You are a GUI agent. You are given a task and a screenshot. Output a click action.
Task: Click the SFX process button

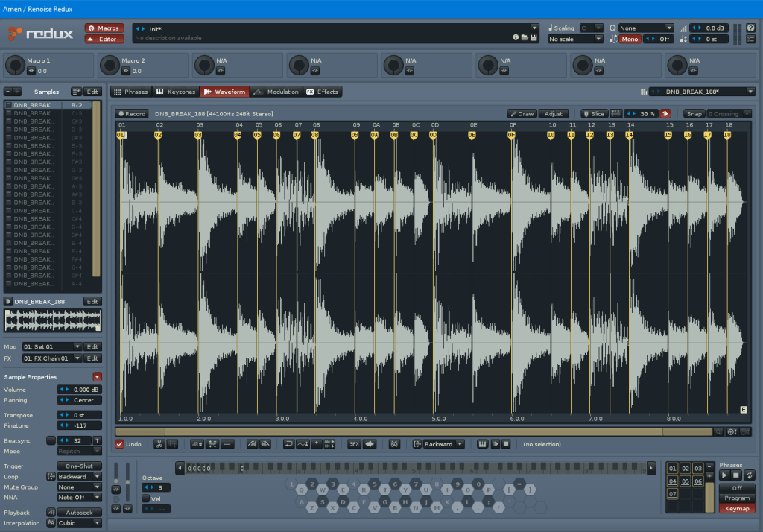[354, 444]
